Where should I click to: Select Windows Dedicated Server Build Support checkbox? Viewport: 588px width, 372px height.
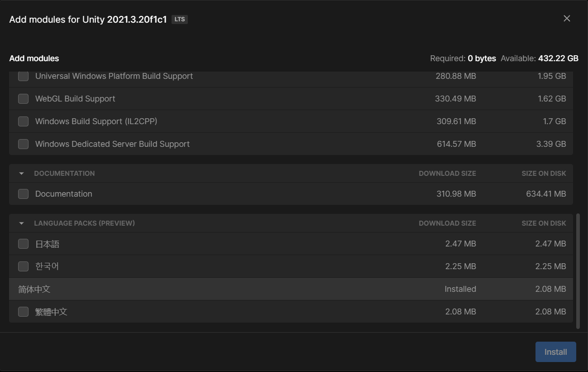click(x=23, y=144)
